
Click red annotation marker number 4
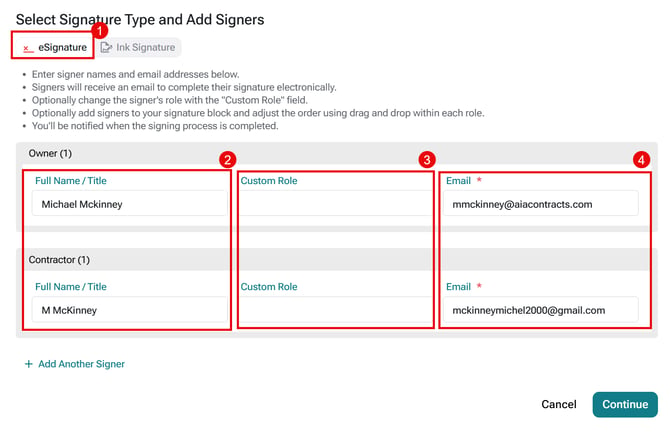point(641,160)
